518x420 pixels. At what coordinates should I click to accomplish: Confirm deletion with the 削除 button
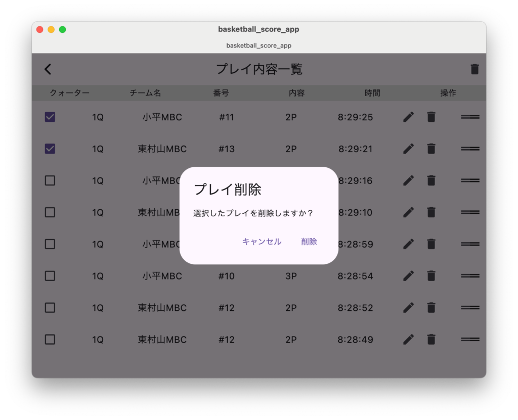(x=309, y=242)
